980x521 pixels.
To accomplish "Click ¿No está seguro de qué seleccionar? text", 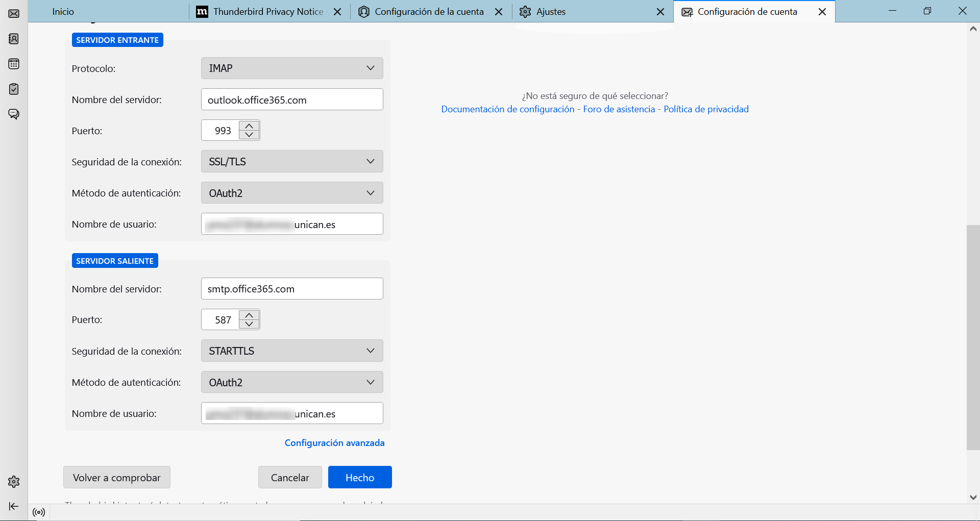I will pyautogui.click(x=595, y=95).
